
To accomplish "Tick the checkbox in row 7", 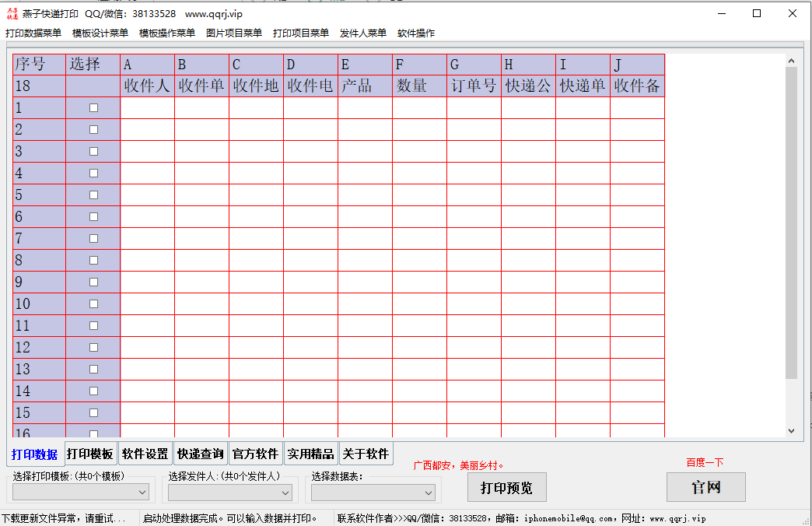I will 94,238.
